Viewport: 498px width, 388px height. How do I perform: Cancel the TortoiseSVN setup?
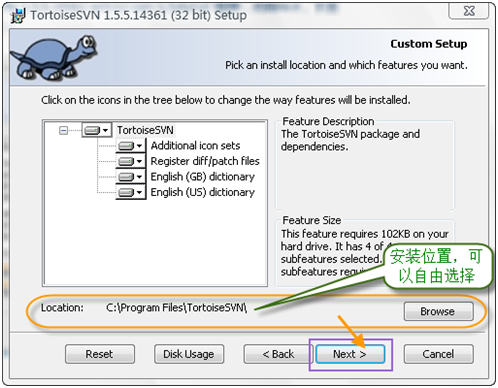(438, 354)
